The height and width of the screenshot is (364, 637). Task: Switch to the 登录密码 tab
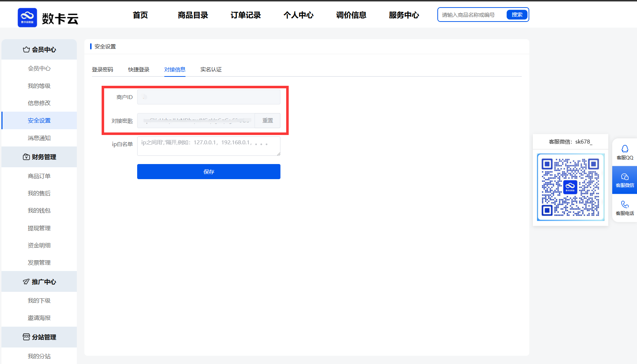(x=102, y=69)
